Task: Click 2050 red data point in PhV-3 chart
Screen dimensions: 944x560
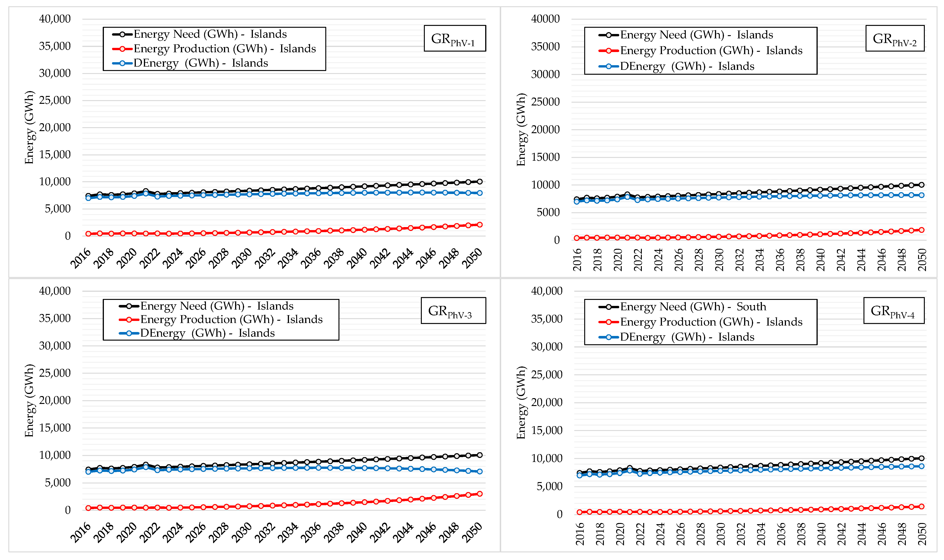Action: coord(480,494)
